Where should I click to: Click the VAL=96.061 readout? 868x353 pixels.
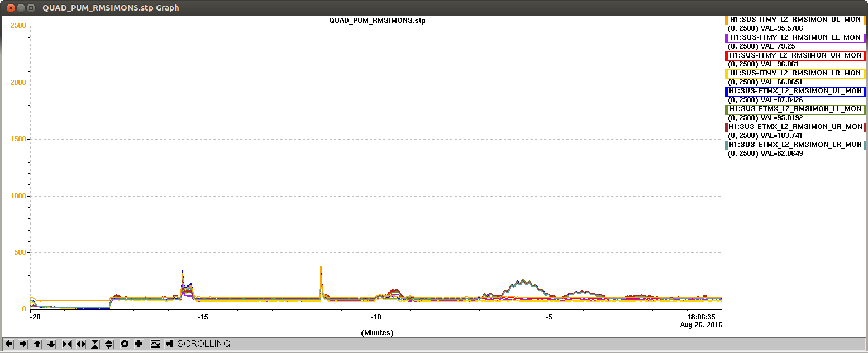[780, 64]
